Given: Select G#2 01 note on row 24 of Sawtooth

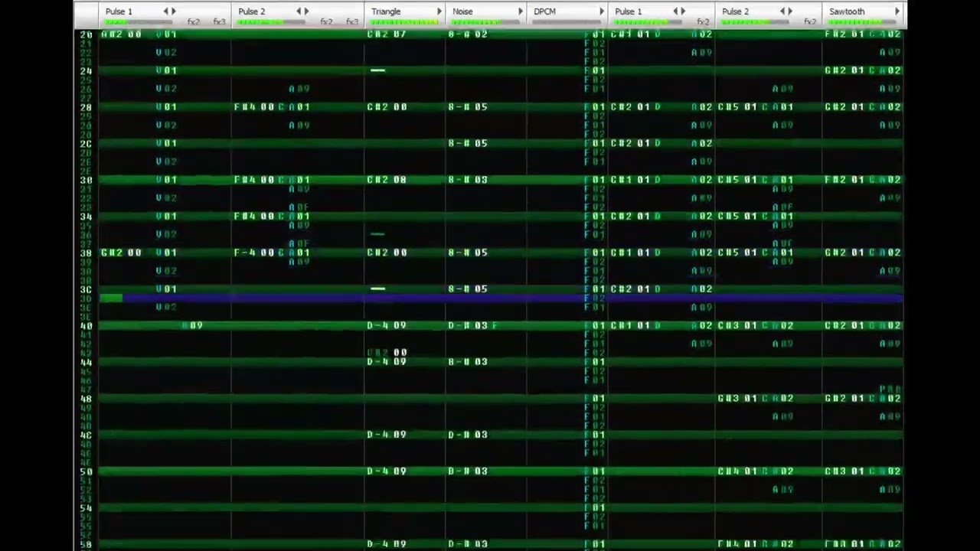Looking at the screenshot, I should (845, 70).
